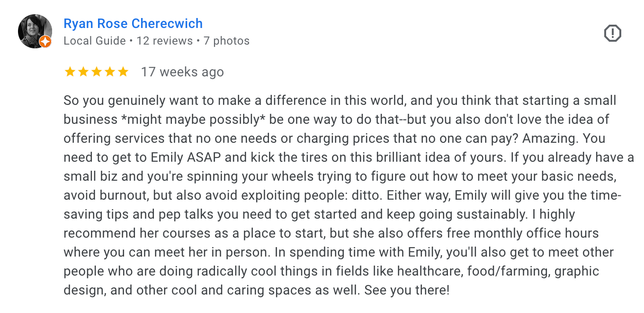This screenshot has width=644, height=313.
Task: Select the fifth yellow rating star
Action: (123, 72)
